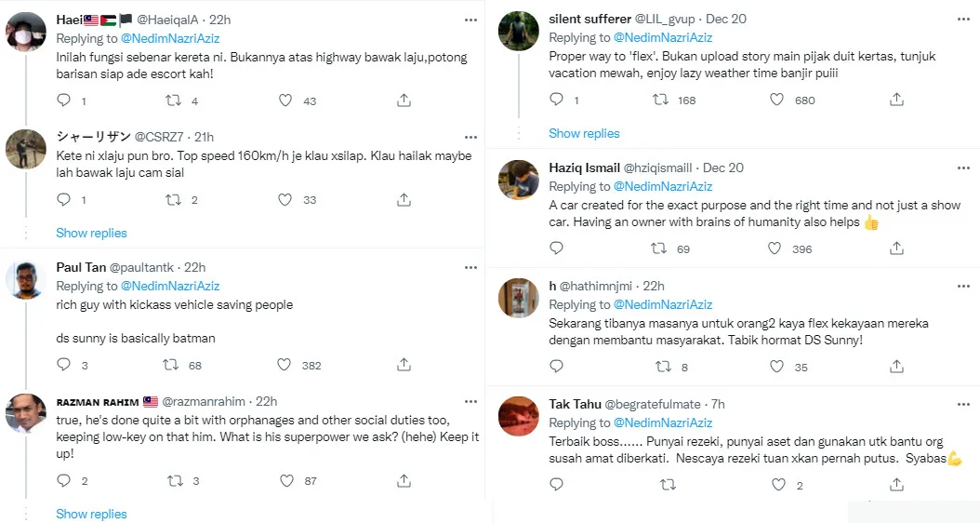Reply to hathimnjmi's tweet
The width and height of the screenshot is (980, 523).
556,367
